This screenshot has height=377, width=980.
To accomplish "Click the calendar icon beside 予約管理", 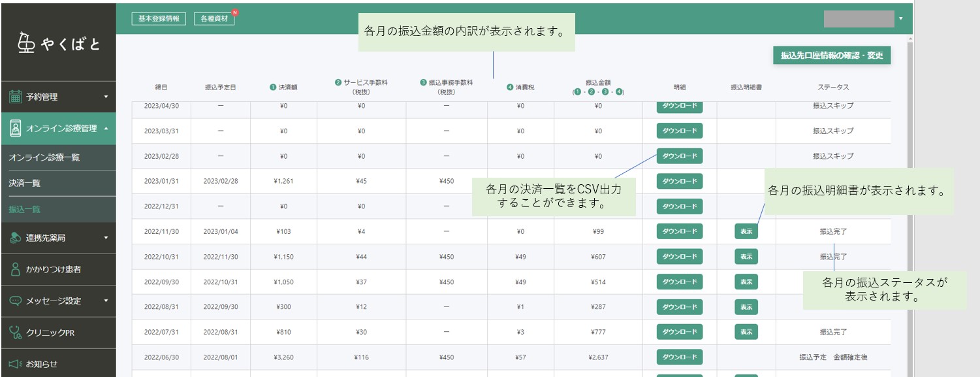I will [16, 97].
